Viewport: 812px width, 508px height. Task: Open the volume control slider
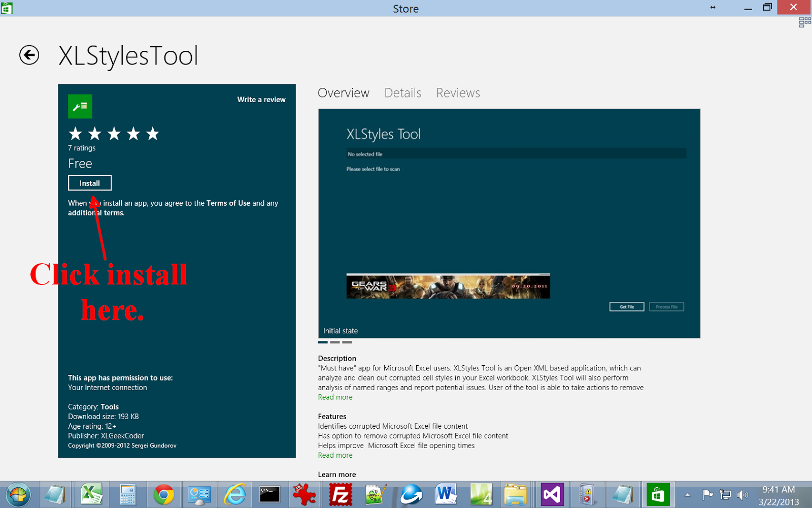742,494
